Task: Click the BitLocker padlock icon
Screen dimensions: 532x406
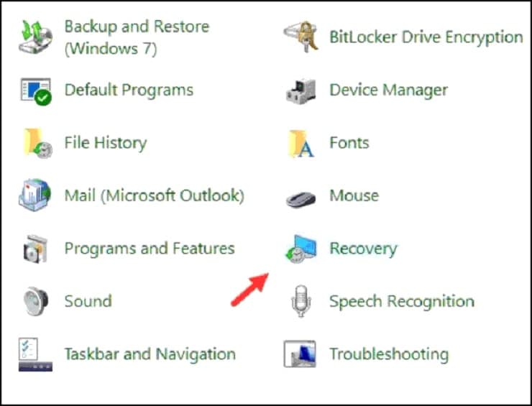Action: click(x=301, y=37)
